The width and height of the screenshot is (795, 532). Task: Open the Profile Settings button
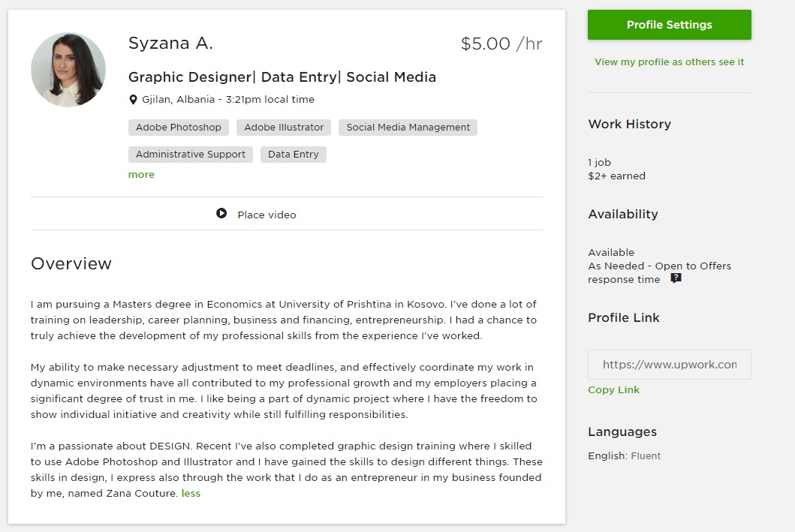coord(670,25)
